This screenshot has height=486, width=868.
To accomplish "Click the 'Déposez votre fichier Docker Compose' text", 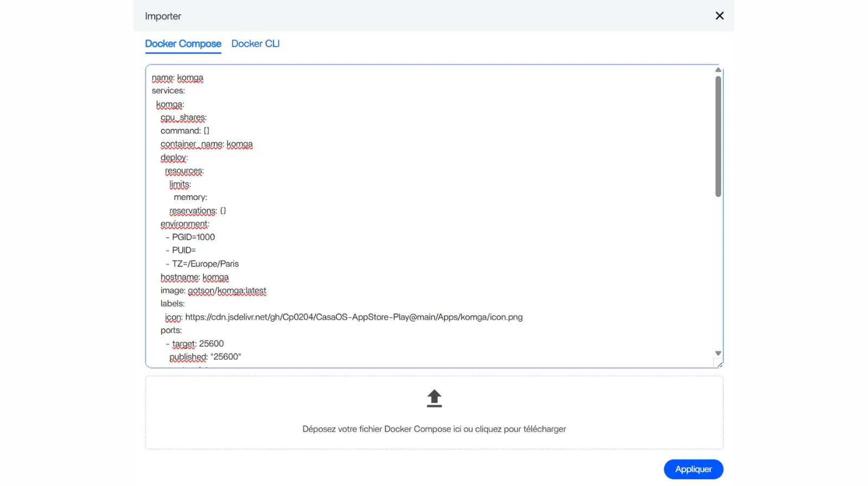I will click(x=434, y=429).
